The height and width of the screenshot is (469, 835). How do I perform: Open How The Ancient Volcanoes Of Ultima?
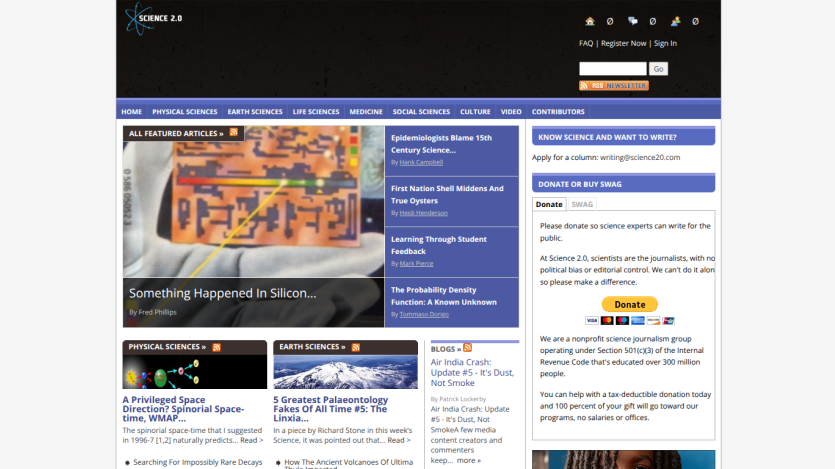click(x=348, y=463)
